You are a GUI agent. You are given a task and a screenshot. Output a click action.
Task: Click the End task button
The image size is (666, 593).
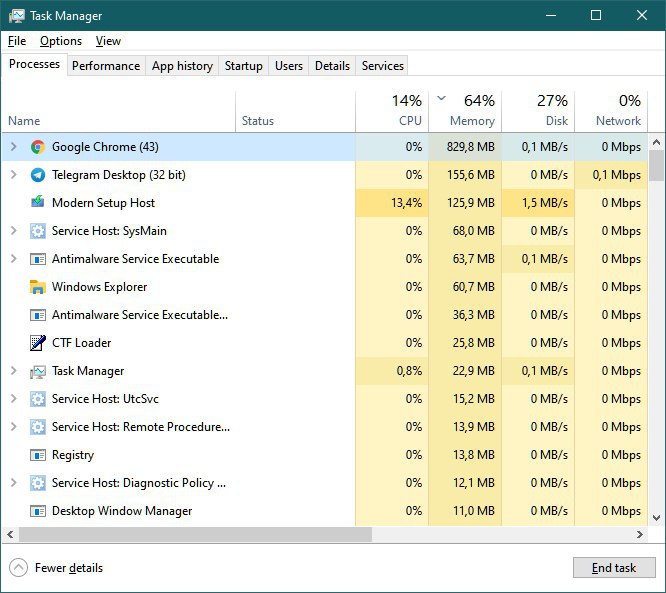click(614, 568)
